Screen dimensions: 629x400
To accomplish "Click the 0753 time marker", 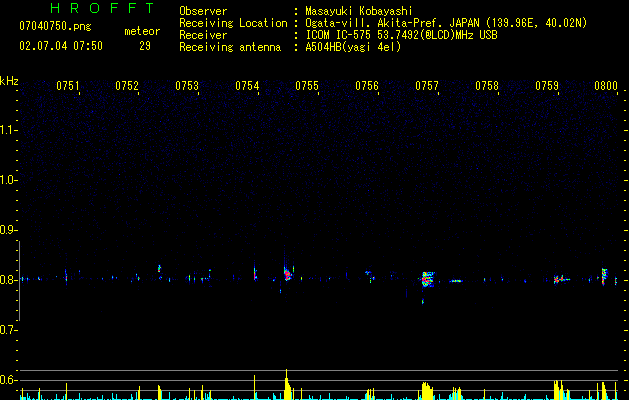I will click(x=187, y=86).
